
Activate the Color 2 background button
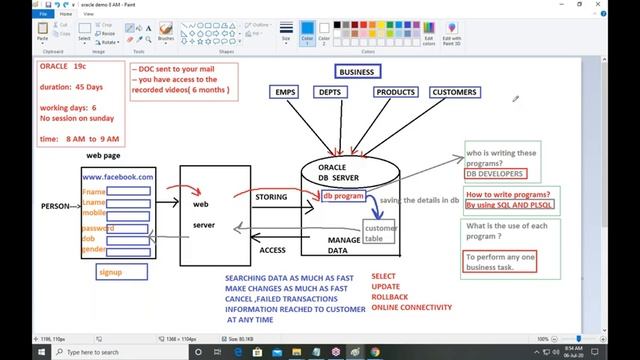pos(324,33)
